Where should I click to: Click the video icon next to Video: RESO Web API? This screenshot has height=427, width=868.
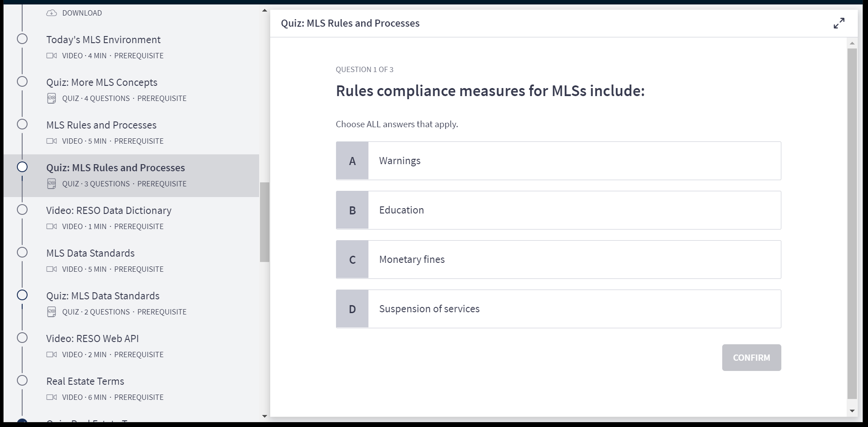pos(52,354)
